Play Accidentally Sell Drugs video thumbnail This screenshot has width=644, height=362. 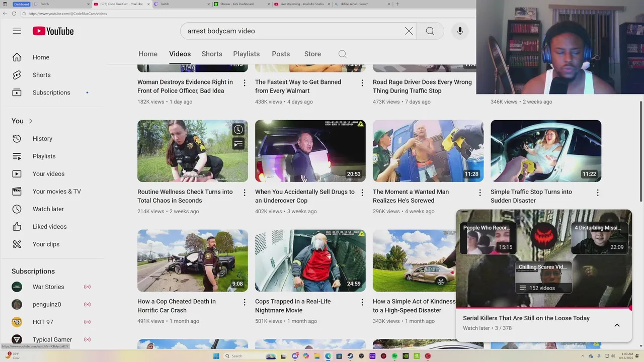310,151
